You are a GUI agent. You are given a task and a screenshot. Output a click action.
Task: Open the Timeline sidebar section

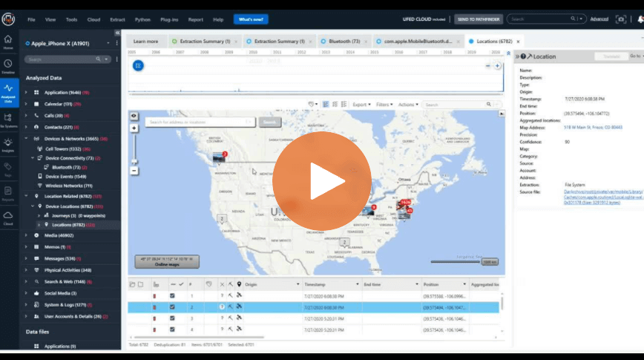[8, 67]
